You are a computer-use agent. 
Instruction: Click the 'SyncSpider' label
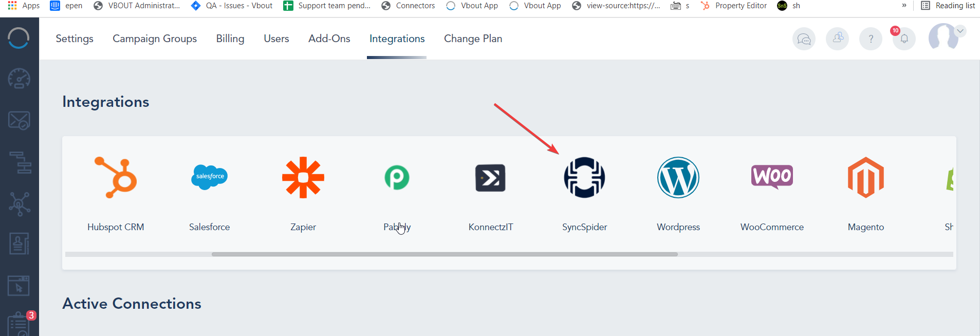coord(584,227)
